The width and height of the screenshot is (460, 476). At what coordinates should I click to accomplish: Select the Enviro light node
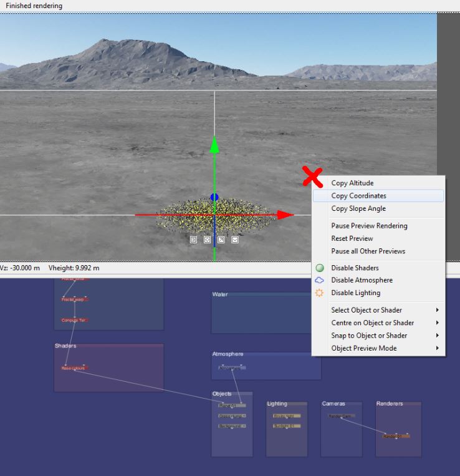pyautogui.click(x=287, y=416)
